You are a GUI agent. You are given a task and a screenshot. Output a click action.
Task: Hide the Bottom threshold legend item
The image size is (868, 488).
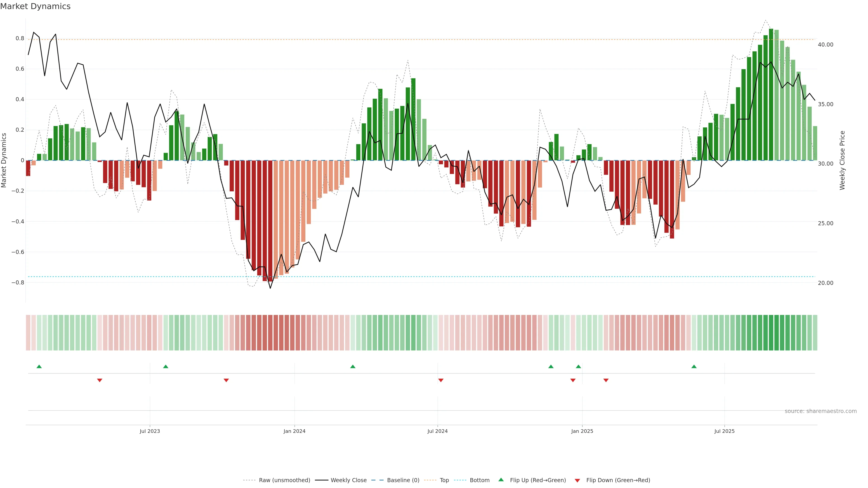pos(479,480)
